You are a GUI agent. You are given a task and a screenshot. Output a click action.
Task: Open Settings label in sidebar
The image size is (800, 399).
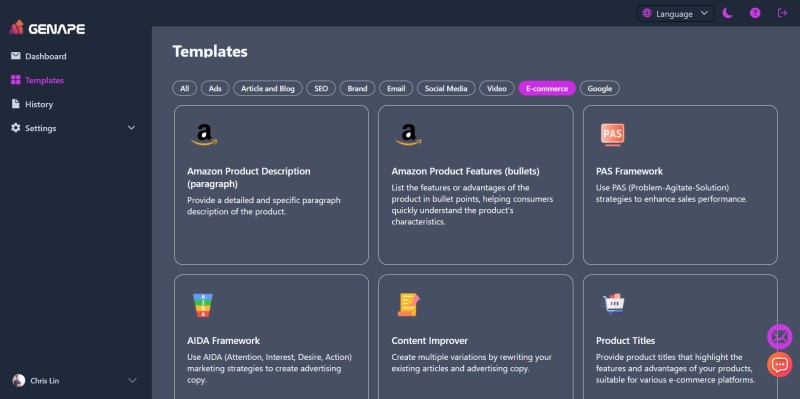41,128
